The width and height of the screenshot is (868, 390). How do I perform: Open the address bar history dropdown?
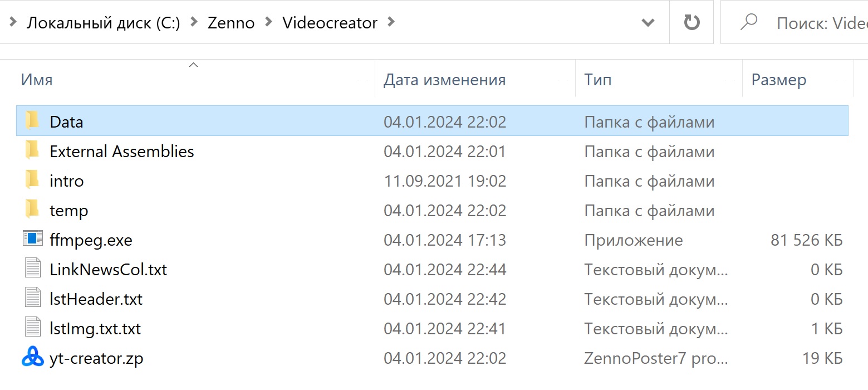[x=648, y=22]
